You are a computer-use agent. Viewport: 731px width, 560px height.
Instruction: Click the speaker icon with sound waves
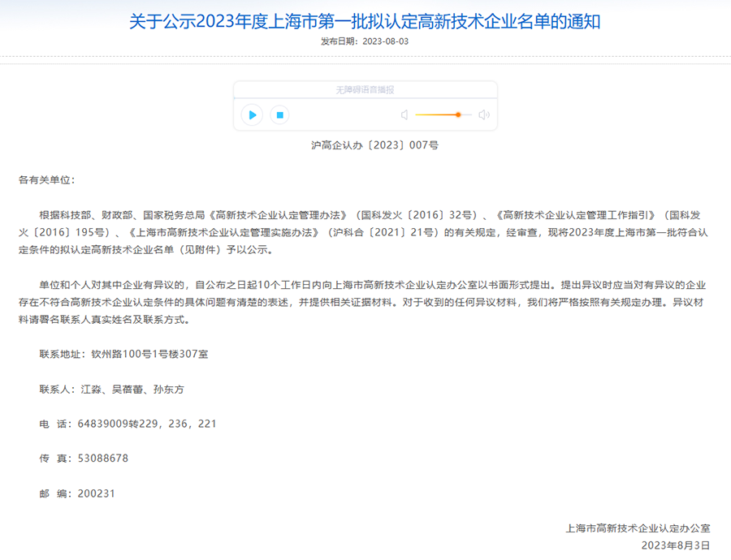point(484,115)
